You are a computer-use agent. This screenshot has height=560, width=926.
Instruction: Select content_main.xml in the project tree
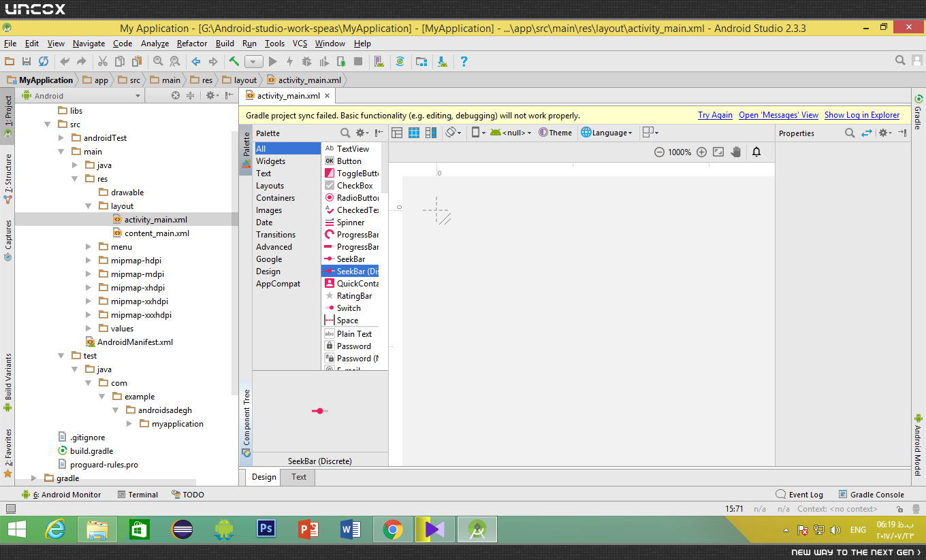(157, 233)
